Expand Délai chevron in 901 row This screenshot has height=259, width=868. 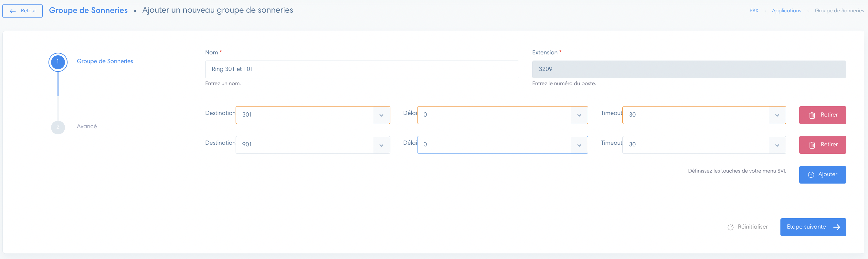579,145
